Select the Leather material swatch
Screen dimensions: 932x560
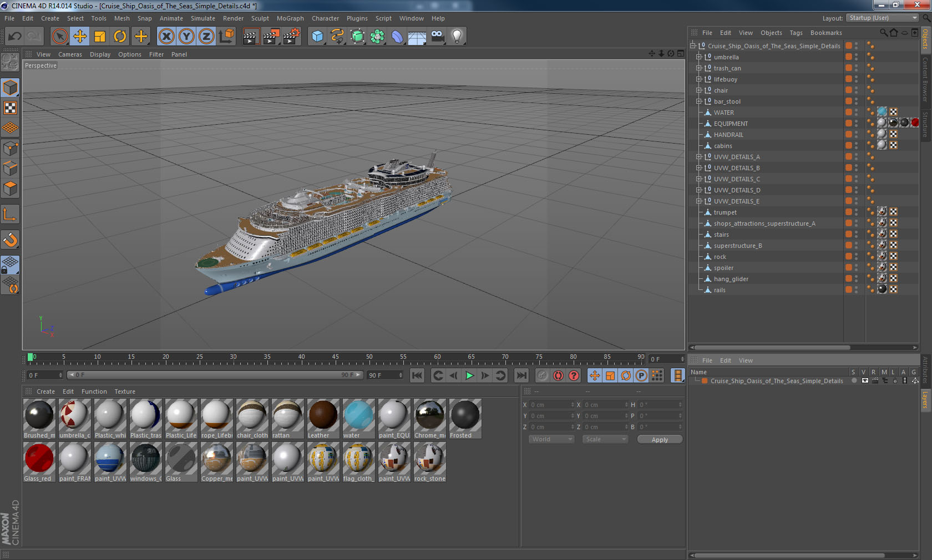pyautogui.click(x=323, y=419)
